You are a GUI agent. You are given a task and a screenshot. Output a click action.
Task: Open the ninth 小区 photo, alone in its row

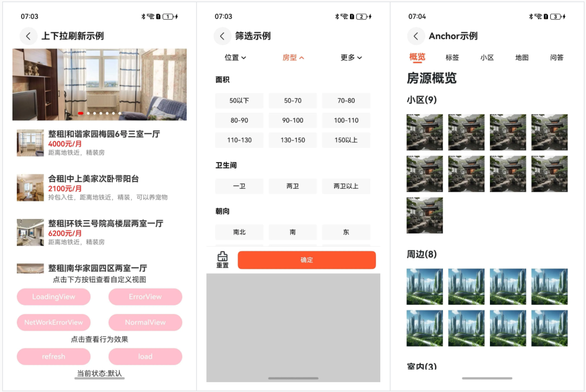click(424, 215)
